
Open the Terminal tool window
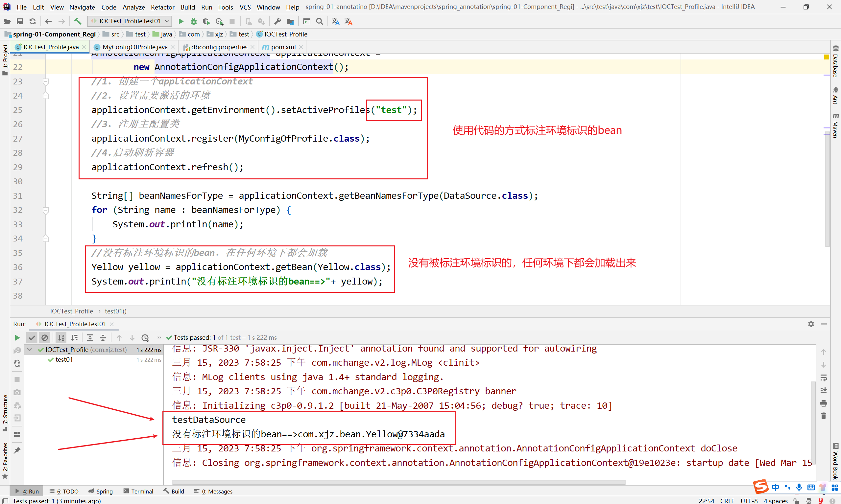[138, 491]
